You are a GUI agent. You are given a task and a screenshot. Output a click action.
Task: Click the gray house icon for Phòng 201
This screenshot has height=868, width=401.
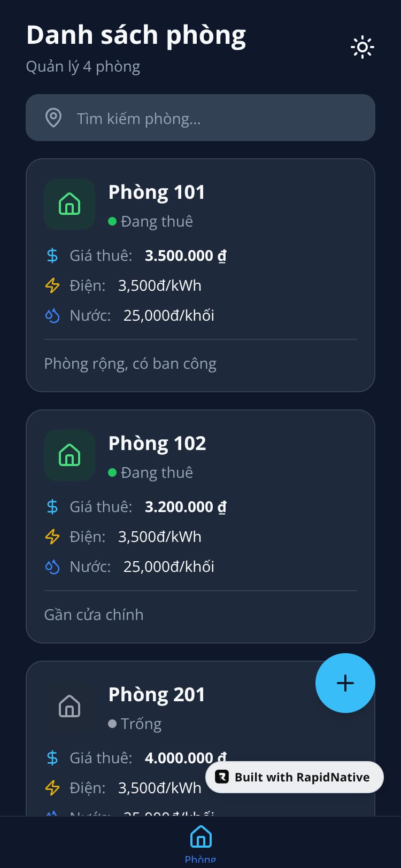(x=70, y=706)
